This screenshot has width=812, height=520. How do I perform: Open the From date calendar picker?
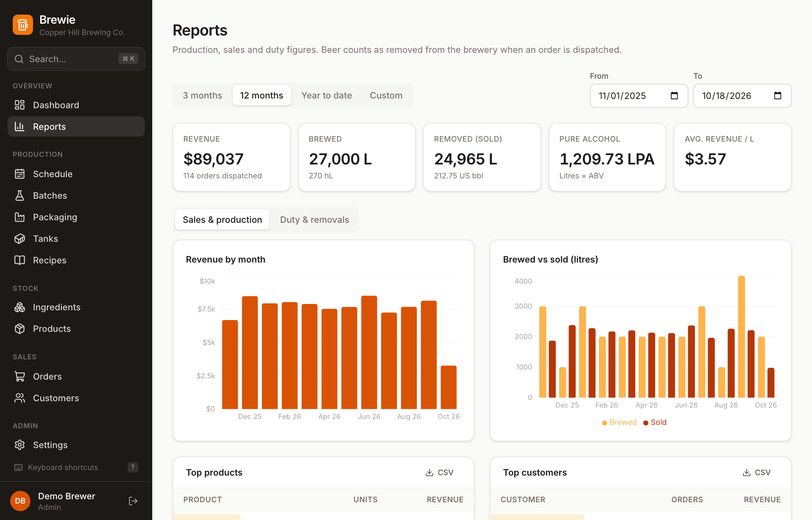click(674, 96)
